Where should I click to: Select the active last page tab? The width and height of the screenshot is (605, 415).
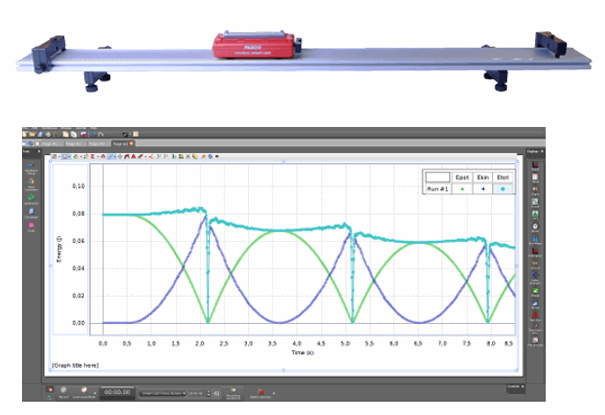point(122,144)
